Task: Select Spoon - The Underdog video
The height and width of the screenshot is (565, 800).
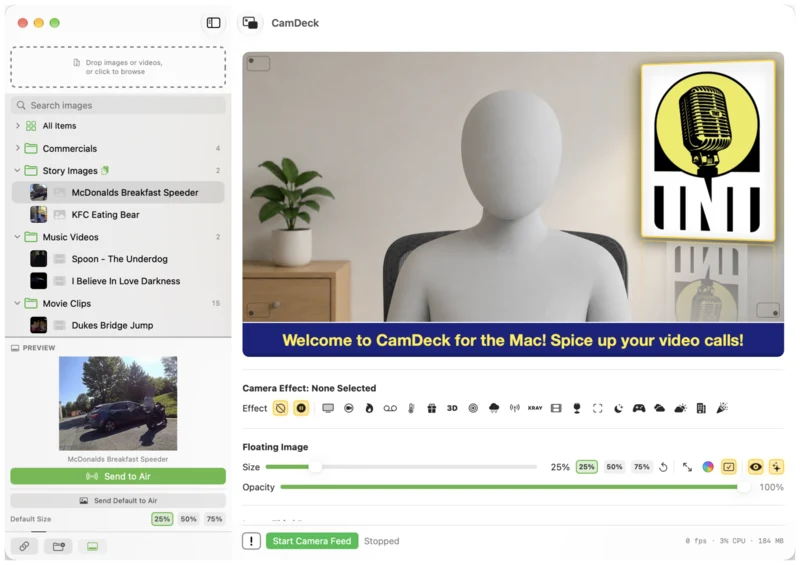Action: 118,259
